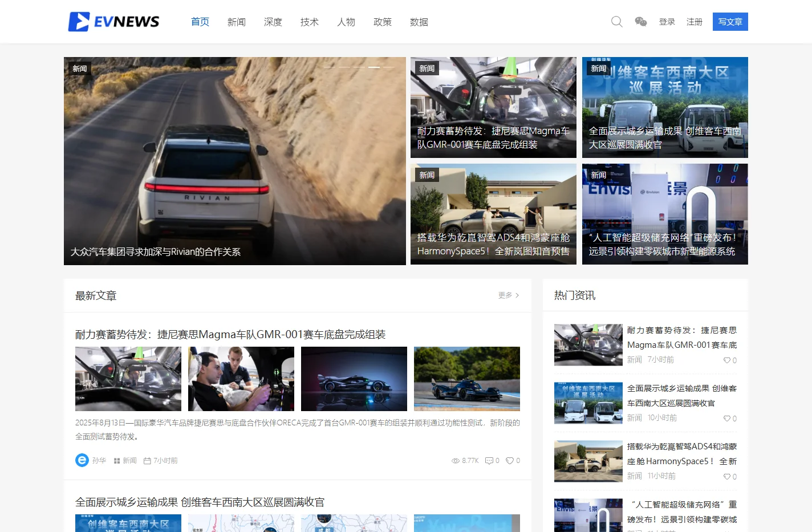The width and height of the screenshot is (812, 532).
Task: Open 创维客车西南大区巡展 featured card
Action: click(x=665, y=107)
